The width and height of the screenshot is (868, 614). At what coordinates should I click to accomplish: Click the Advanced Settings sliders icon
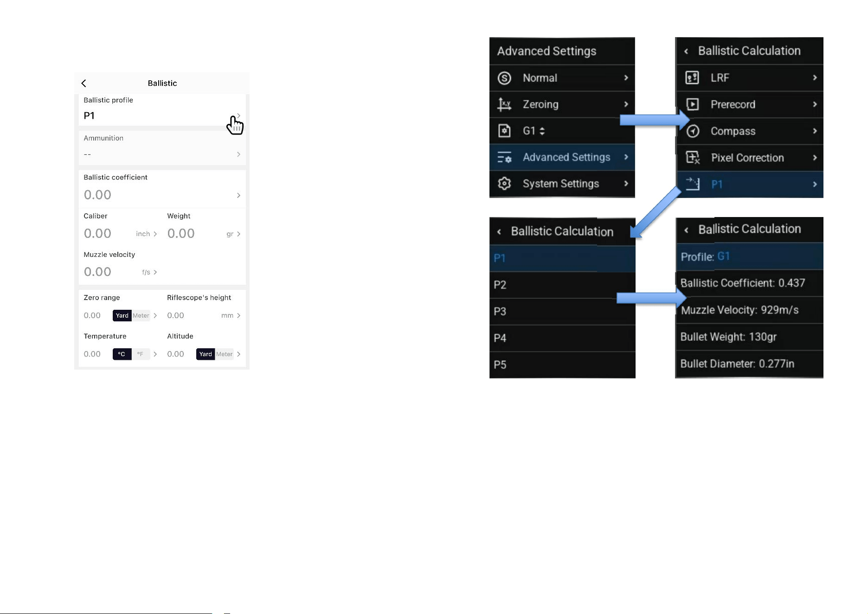(504, 158)
